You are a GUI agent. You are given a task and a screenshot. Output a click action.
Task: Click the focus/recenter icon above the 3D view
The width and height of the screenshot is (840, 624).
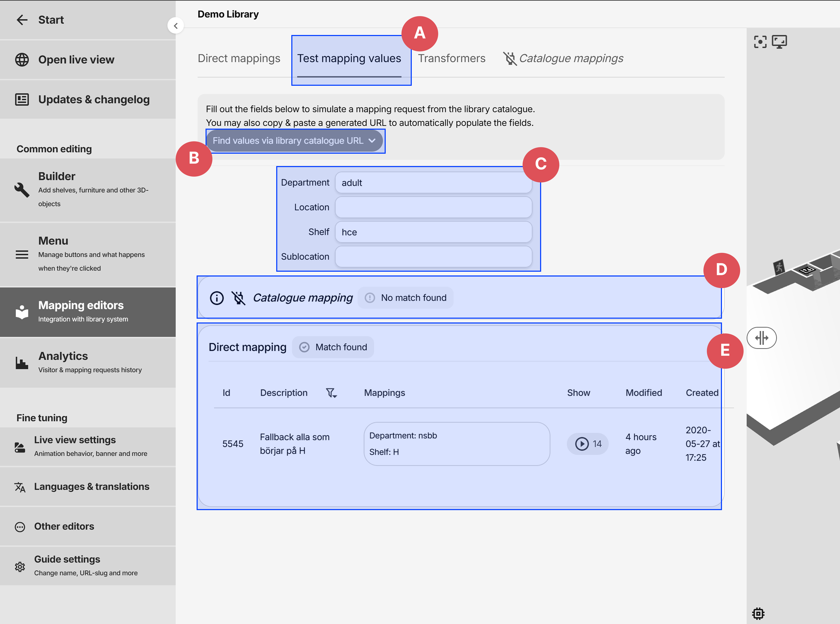tap(760, 42)
